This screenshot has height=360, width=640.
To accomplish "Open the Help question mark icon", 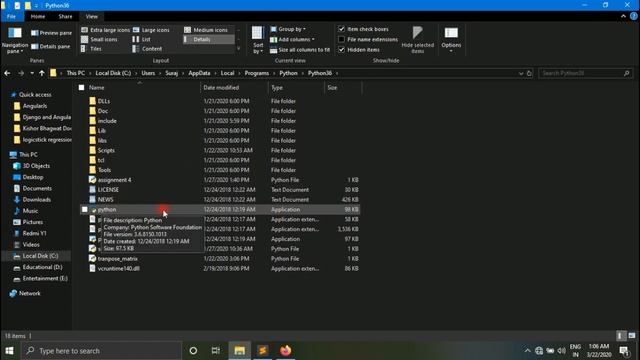I will [x=633, y=16].
